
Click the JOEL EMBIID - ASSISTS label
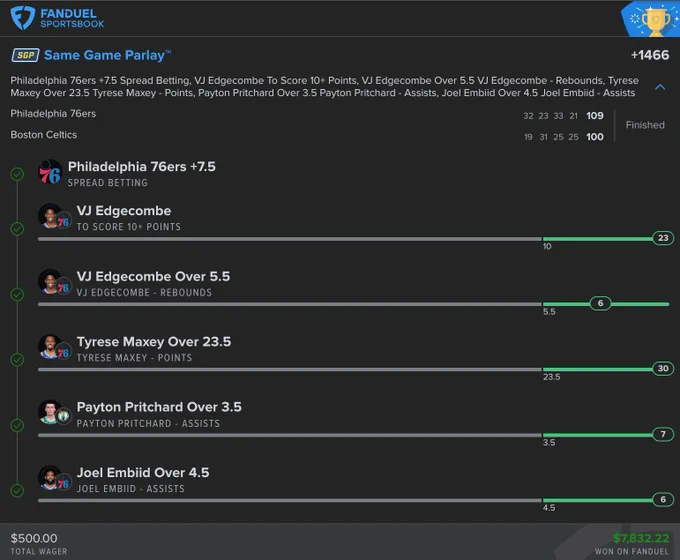(131, 489)
